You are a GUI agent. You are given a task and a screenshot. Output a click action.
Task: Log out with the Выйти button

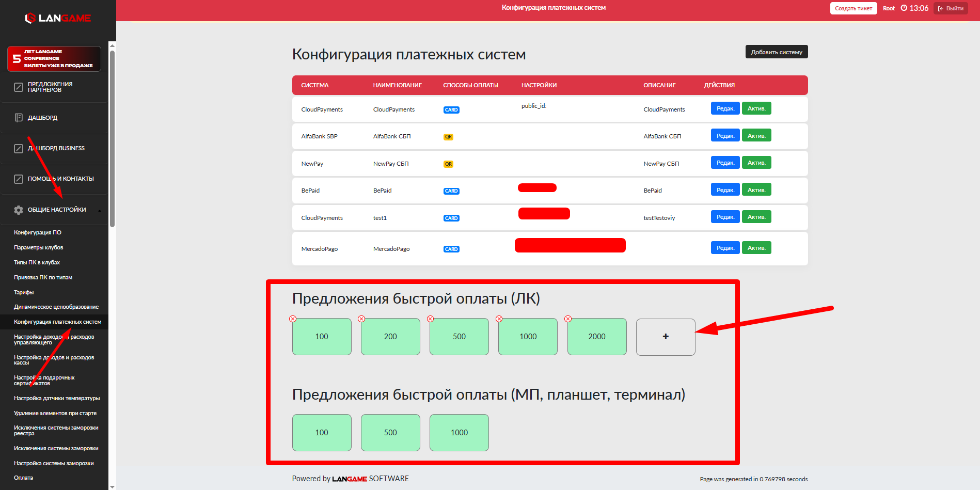951,8
